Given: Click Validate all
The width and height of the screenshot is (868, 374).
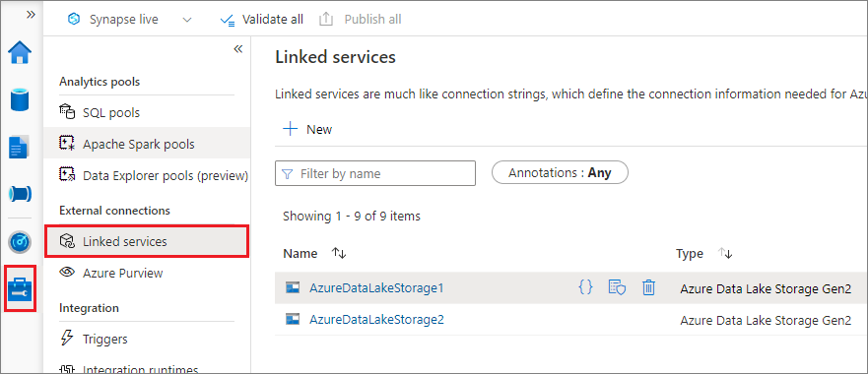Looking at the screenshot, I should 262,20.
